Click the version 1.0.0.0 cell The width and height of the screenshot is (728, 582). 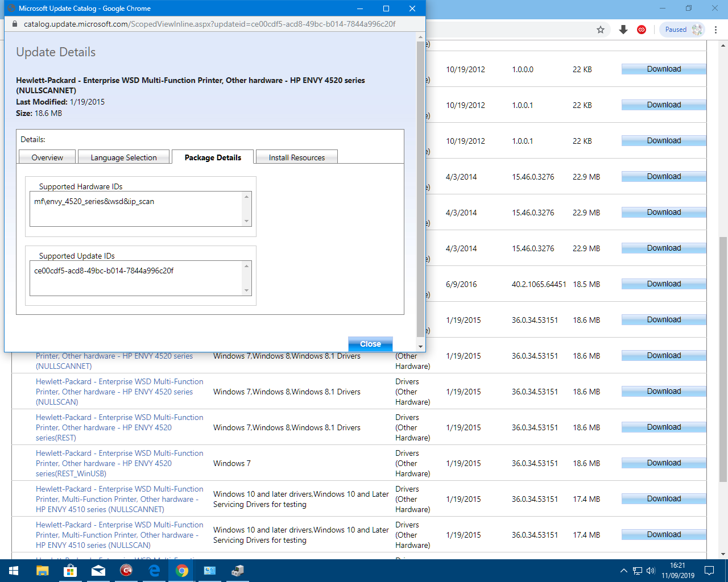[523, 69]
